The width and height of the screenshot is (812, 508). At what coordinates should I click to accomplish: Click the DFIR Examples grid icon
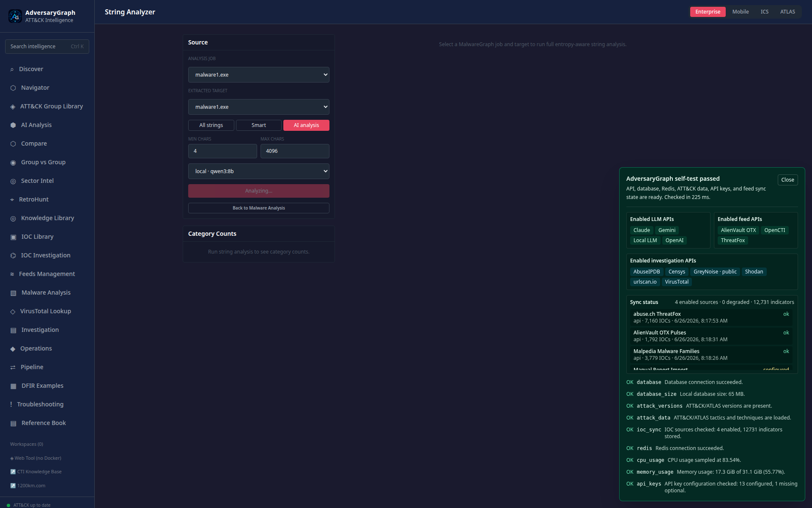pyautogui.click(x=13, y=386)
